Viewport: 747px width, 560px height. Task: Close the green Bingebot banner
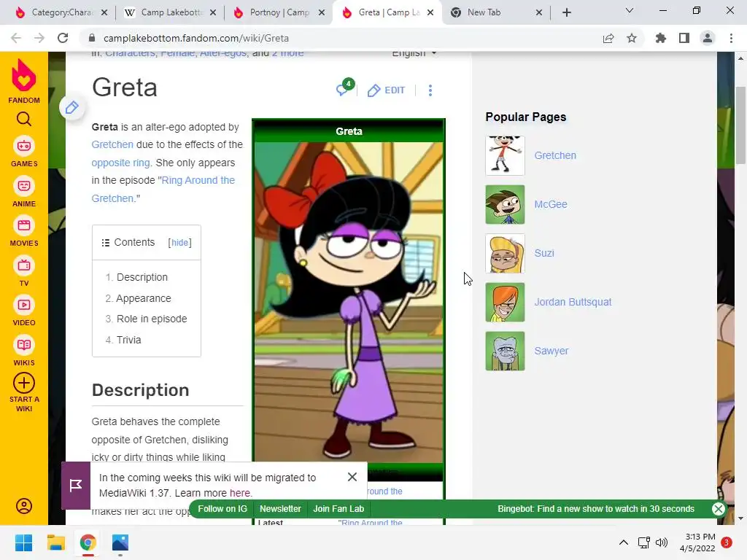pos(719,508)
